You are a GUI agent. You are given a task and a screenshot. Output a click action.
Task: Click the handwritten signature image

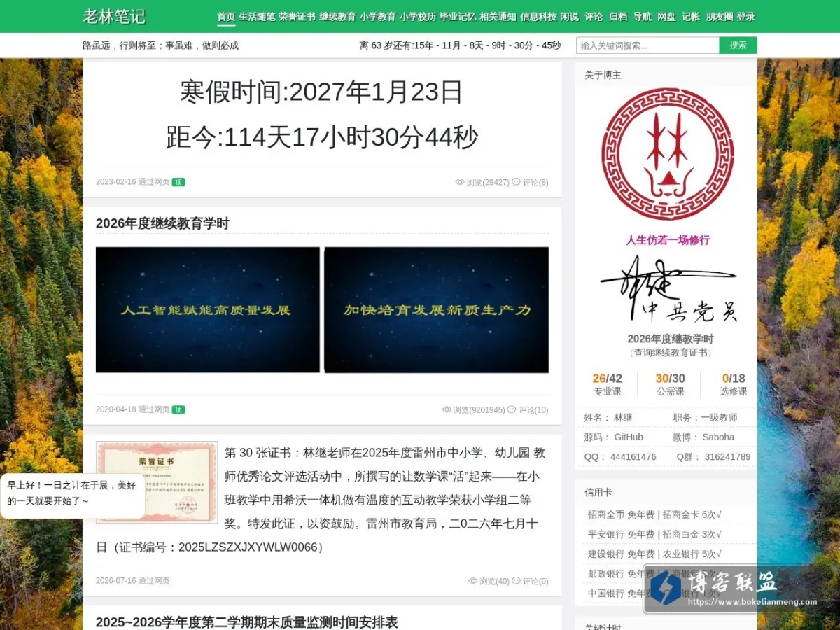(668, 289)
